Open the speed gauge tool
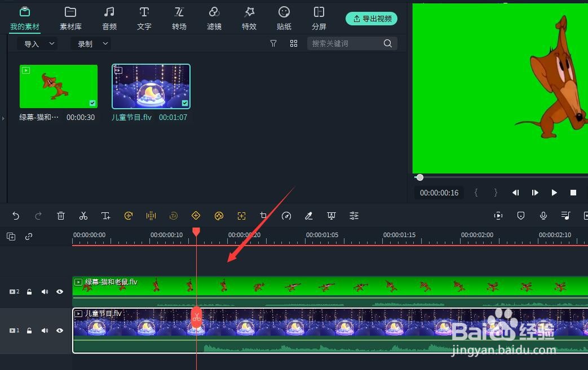 [286, 216]
